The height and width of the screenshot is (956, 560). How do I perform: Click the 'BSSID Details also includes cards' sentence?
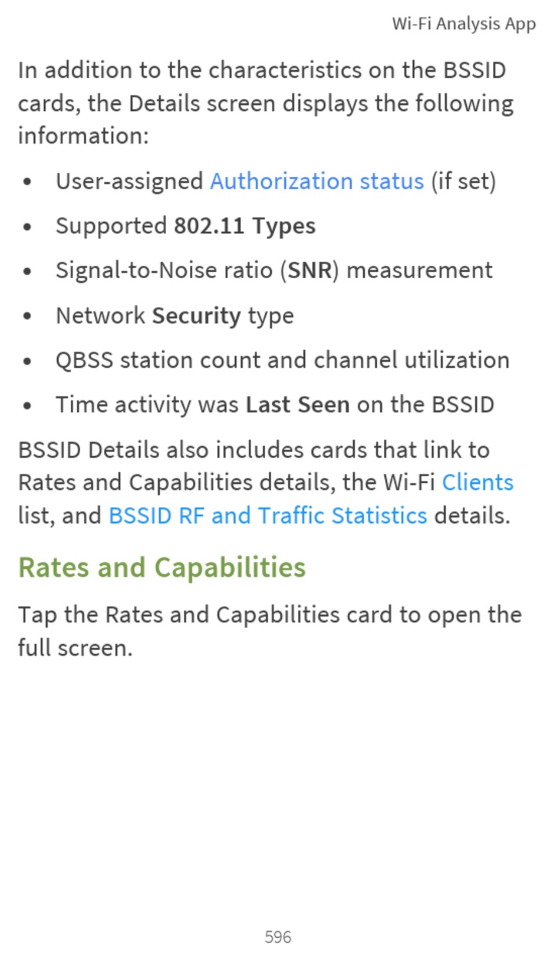(x=266, y=483)
